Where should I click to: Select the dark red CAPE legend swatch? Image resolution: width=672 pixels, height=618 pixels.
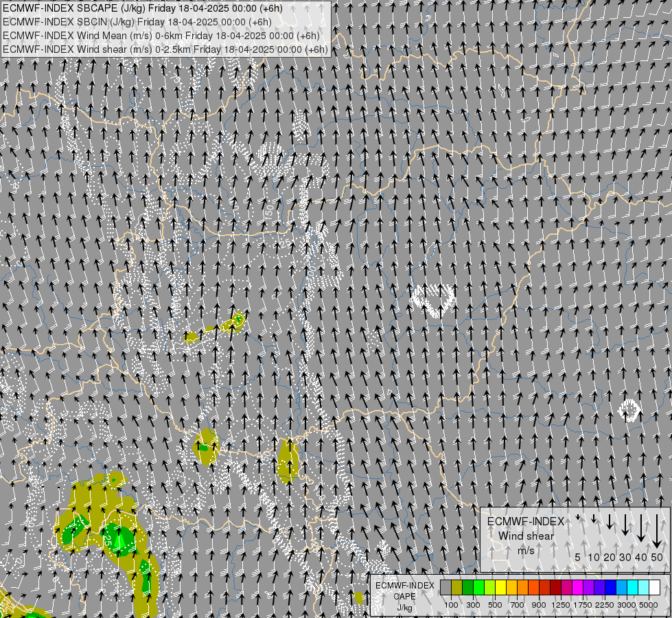pyautogui.click(x=556, y=588)
